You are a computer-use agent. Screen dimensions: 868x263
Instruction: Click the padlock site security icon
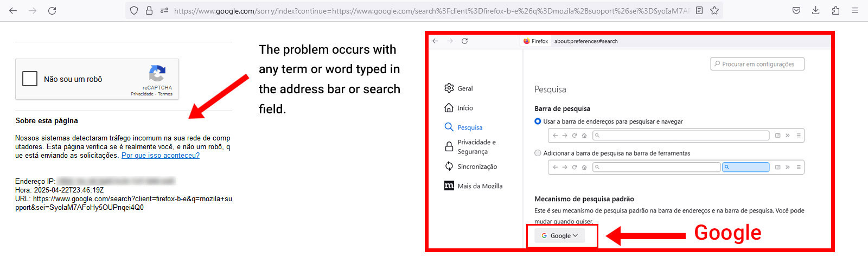coord(149,10)
